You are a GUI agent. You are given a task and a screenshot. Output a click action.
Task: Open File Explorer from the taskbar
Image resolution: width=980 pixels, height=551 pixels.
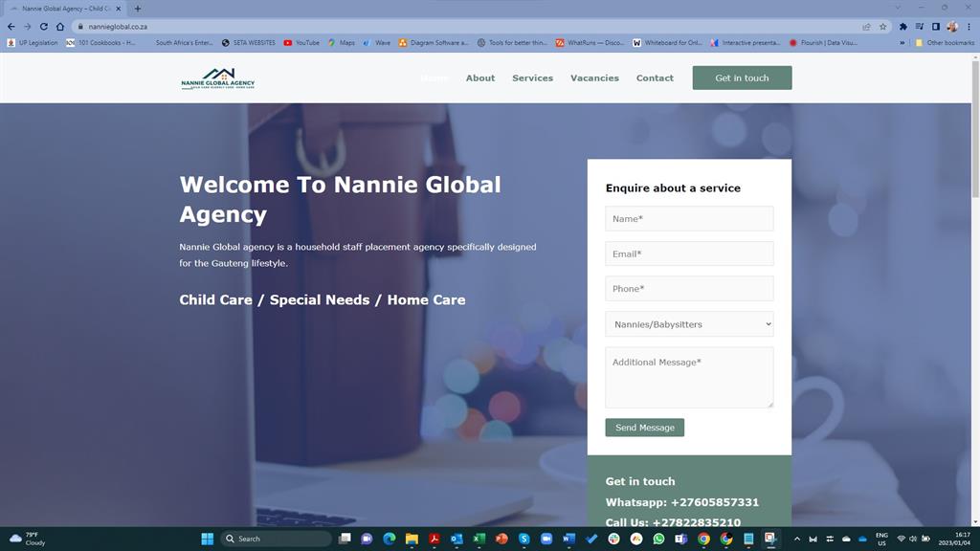412,539
